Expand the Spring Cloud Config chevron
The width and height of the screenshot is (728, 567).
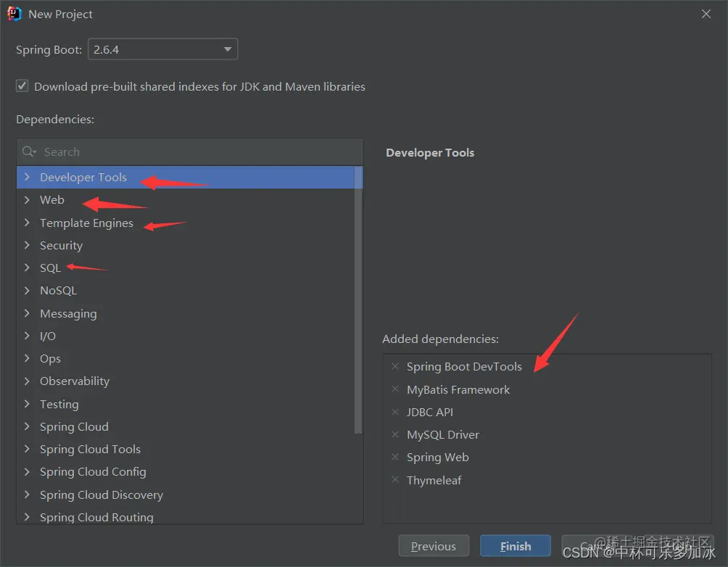27,471
